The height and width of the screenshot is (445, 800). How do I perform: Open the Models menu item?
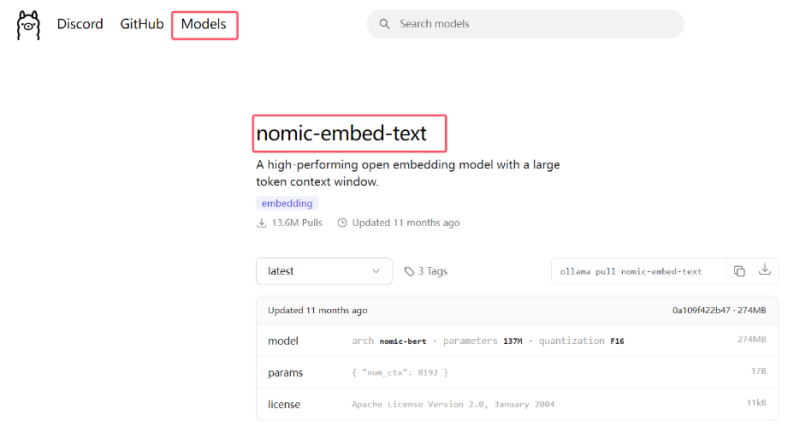[204, 24]
